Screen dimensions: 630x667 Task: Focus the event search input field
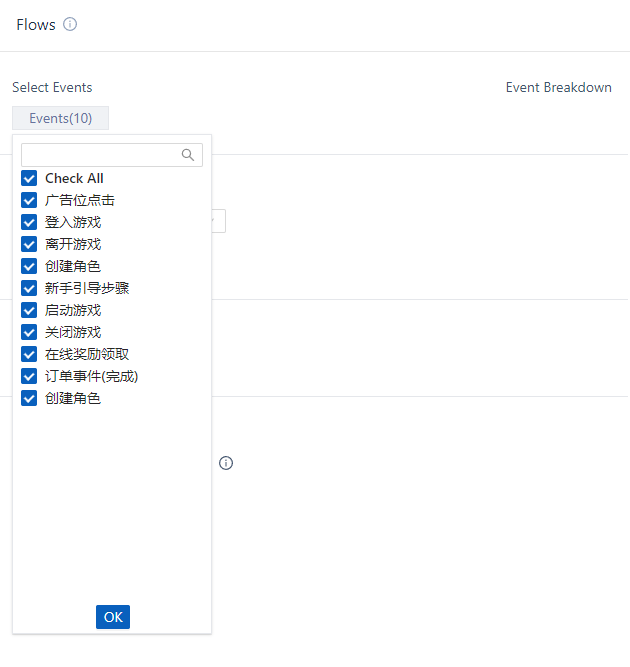(100, 155)
